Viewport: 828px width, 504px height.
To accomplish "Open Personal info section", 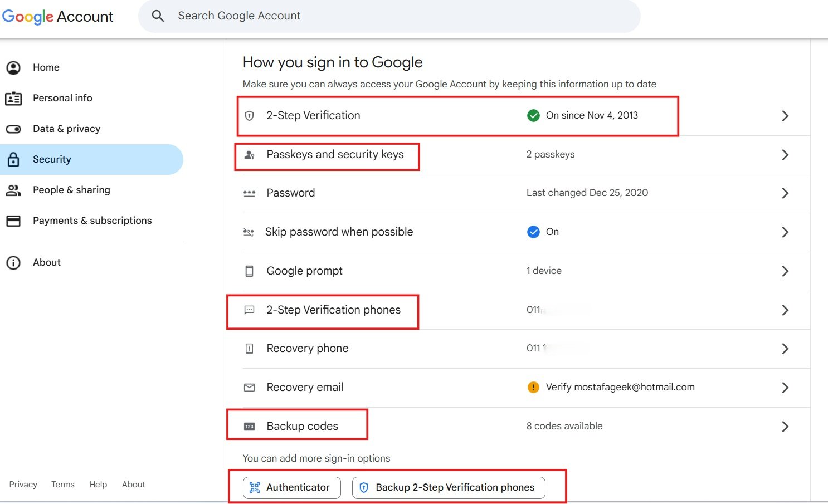I will click(x=92, y=98).
